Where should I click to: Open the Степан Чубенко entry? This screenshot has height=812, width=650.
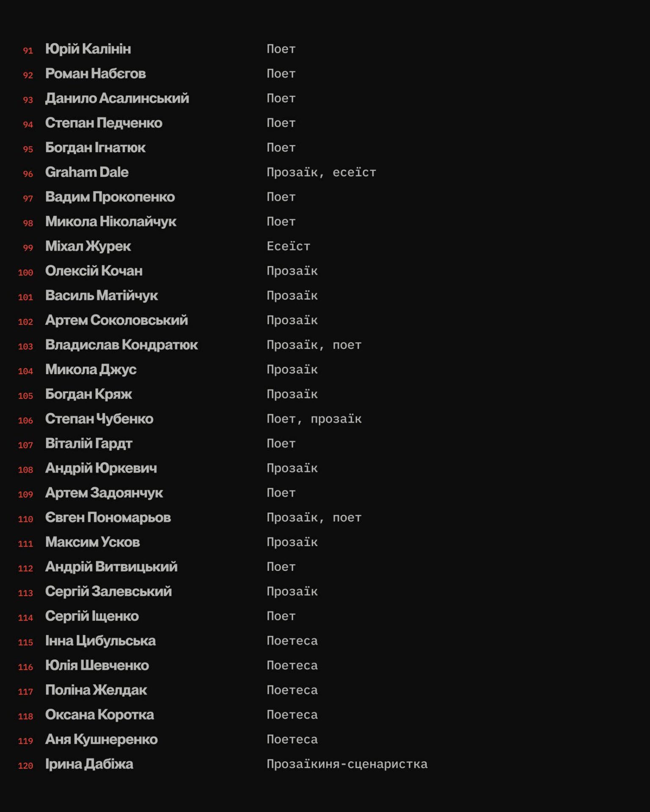[x=99, y=419]
